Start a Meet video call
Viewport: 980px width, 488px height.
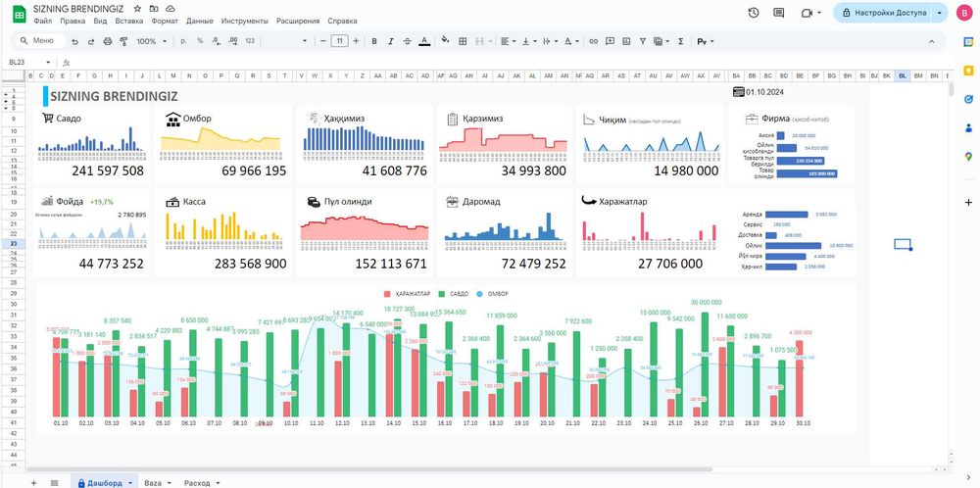point(807,13)
